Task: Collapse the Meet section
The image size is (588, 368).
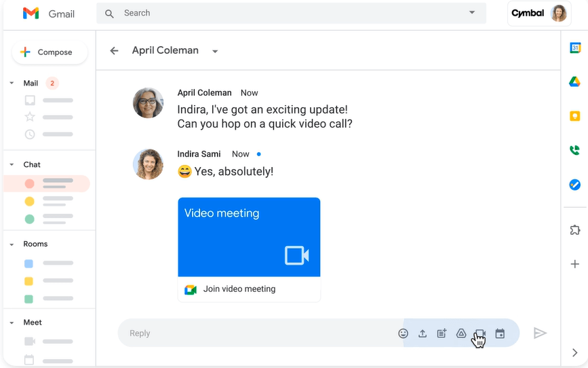Action: (x=12, y=323)
